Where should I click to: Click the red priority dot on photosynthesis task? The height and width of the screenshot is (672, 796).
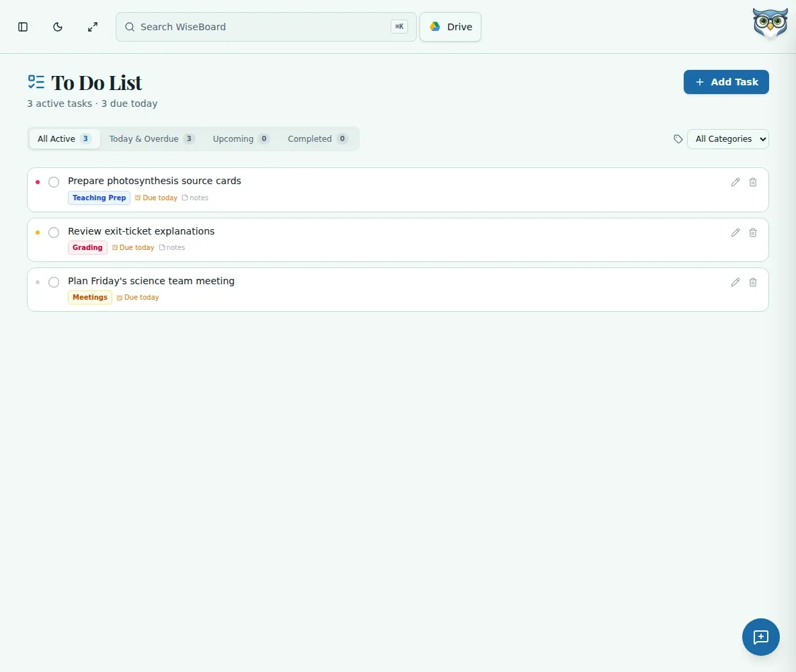[38, 182]
